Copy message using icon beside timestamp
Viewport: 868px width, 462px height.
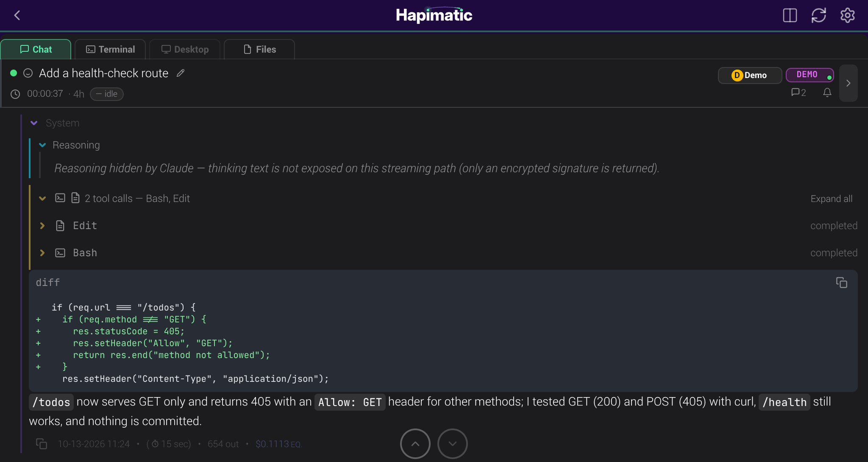[42, 444]
